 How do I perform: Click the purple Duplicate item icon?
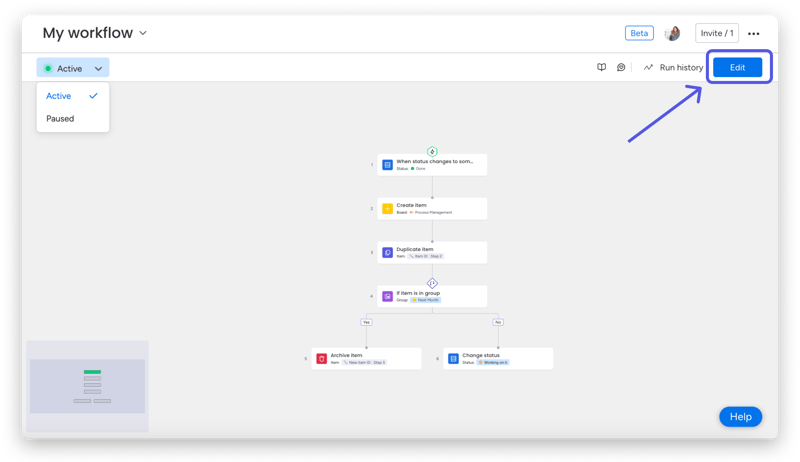point(387,252)
